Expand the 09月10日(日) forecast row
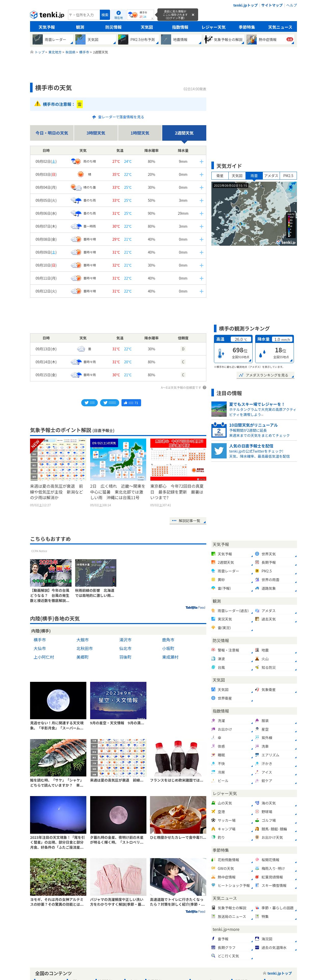The width and height of the screenshot is (327, 980). 201,266
